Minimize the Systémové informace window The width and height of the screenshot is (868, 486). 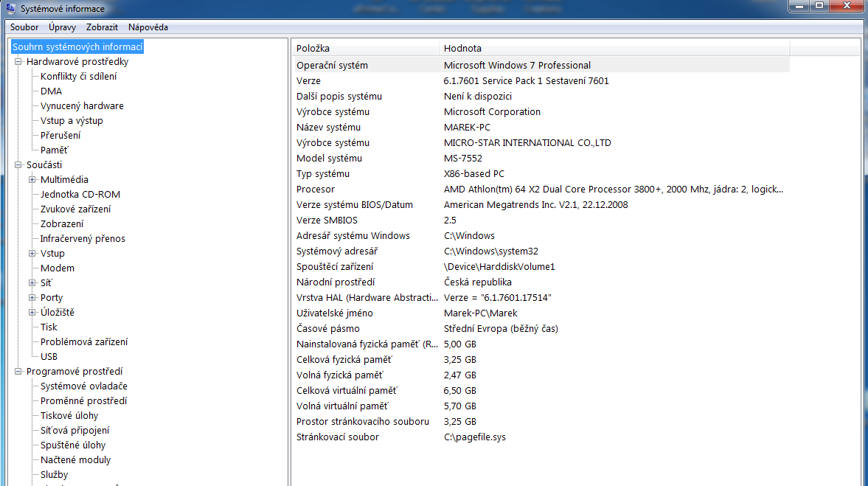(799, 6)
